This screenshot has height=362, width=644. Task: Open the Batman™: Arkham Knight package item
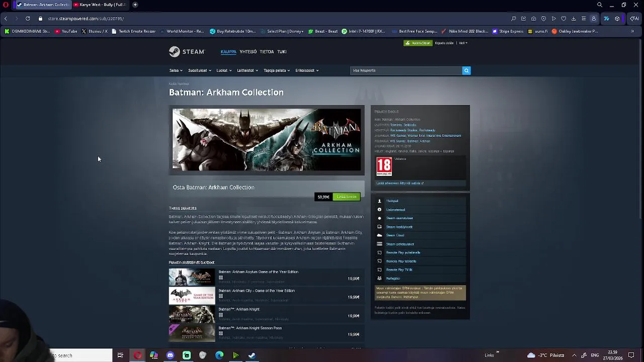pos(239,309)
